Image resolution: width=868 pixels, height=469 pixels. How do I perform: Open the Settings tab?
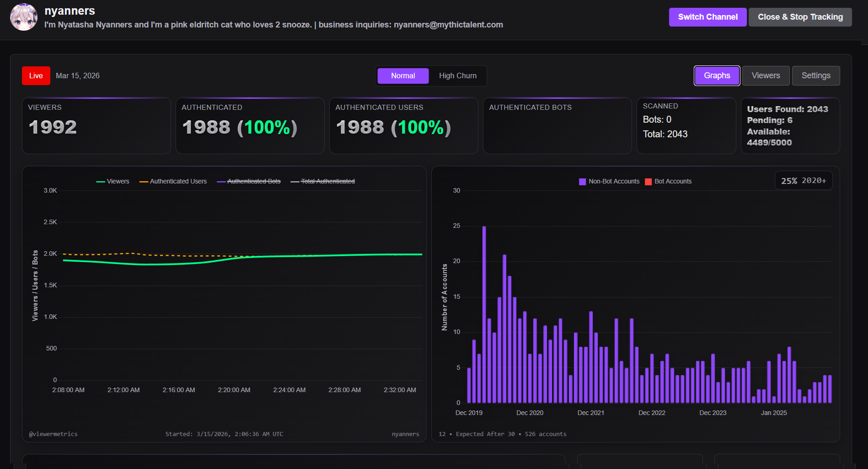816,75
